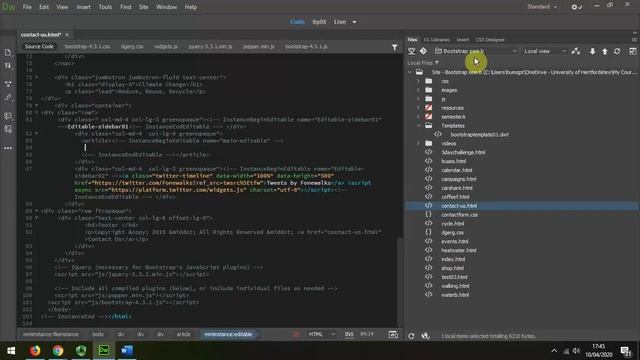
Task: Select index.html in file list
Action: point(453,259)
